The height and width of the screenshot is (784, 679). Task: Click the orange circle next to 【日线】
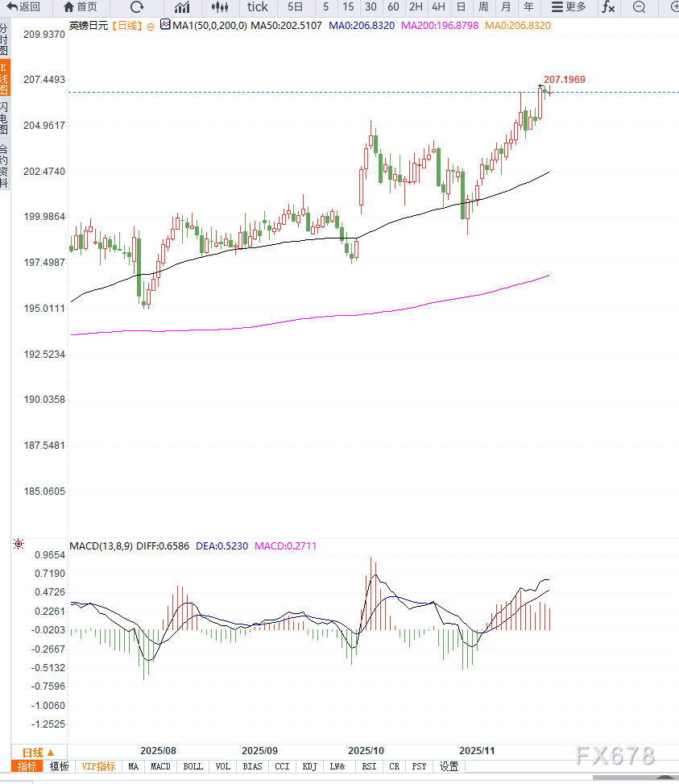pos(151,26)
